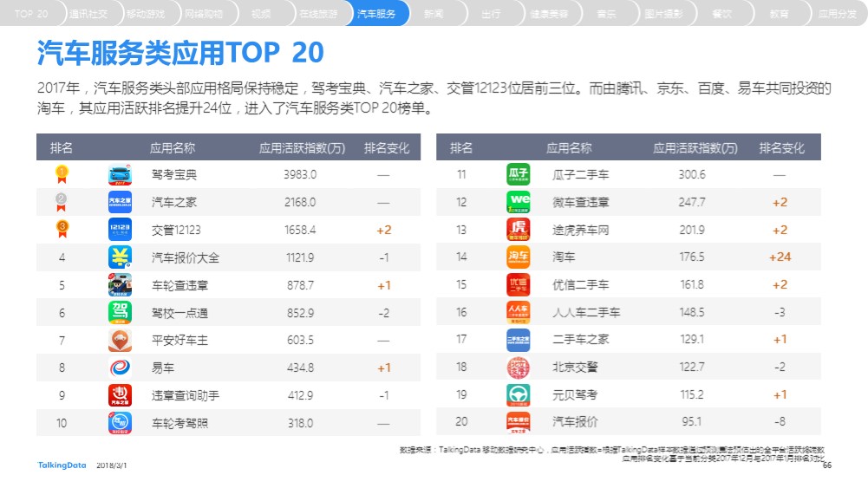Select the 音乐 tab

pyautogui.click(x=607, y=14)
